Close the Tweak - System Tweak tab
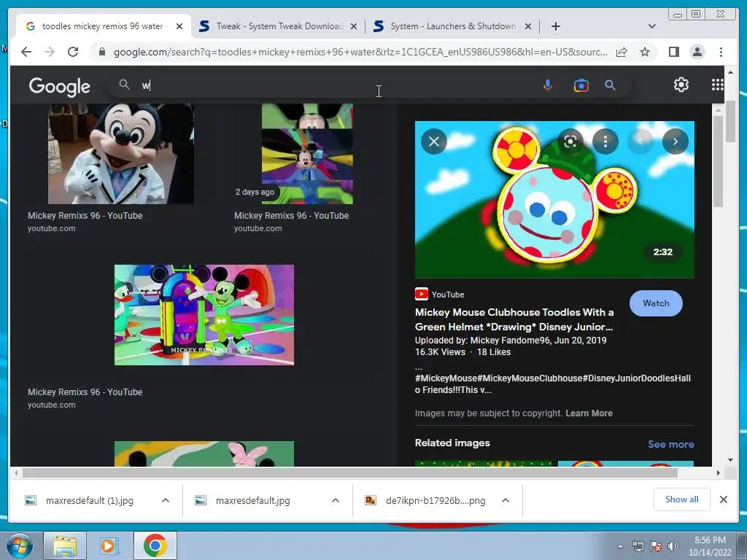 354,27
